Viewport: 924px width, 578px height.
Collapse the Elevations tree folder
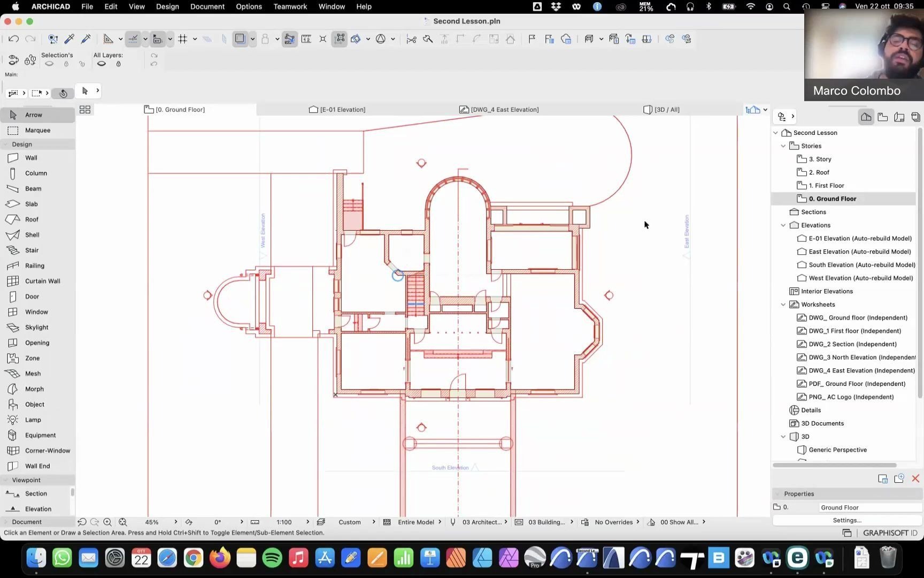click(783, 225)
